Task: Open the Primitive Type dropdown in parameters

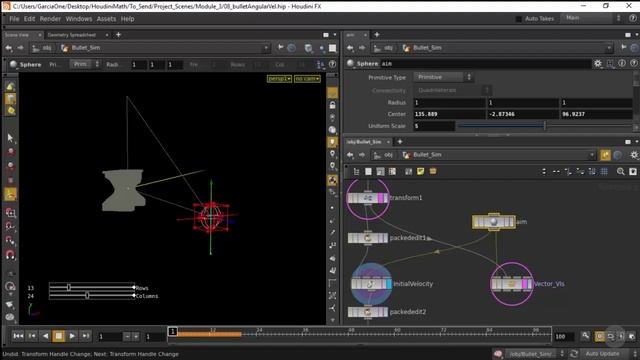Action: pos(443,77)
